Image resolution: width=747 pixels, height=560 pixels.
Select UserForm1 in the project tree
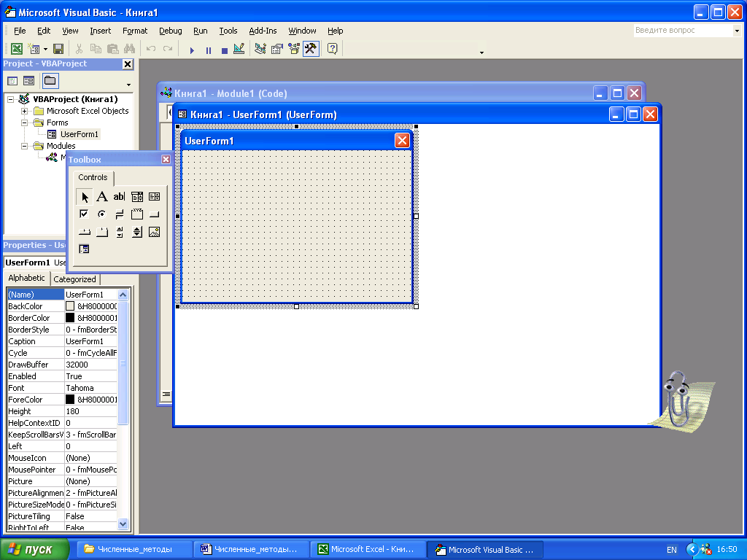(x=79, y=134)
